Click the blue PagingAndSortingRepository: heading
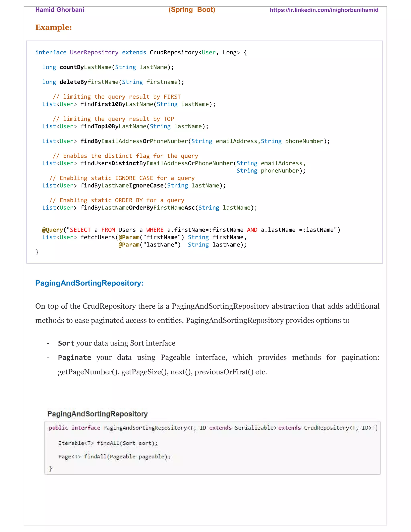 [89, 283]
